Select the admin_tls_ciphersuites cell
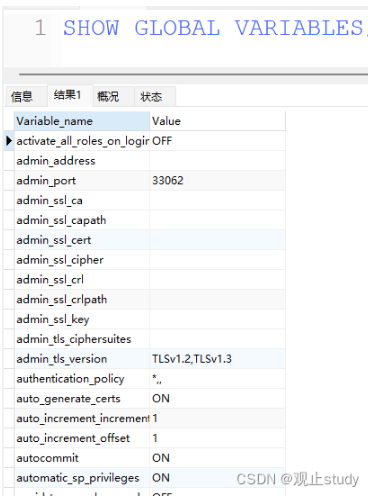This screenshot has width=368, height=500. [x=82, y=339]
